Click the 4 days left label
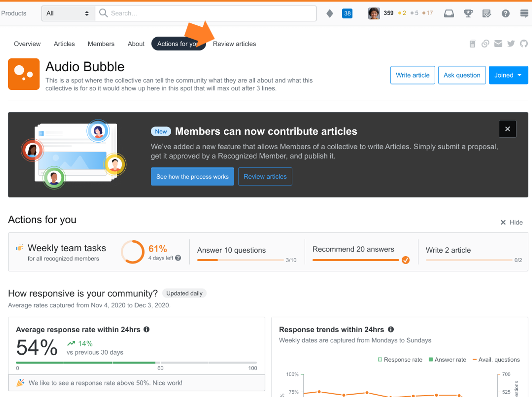 point(161,258)
